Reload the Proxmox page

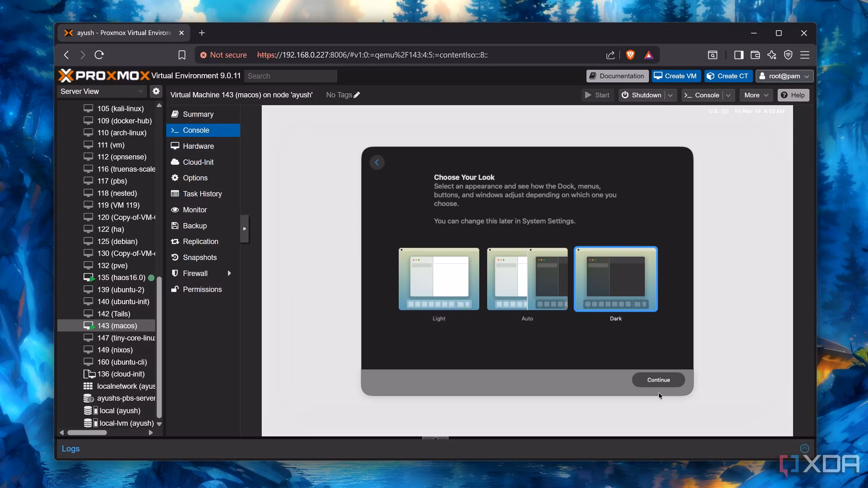click(99, 55)
